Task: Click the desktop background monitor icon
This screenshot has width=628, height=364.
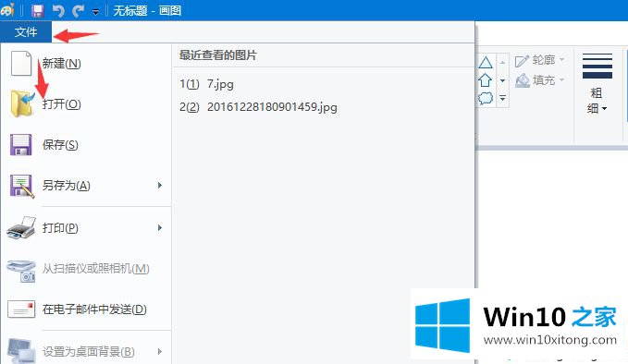Action: [x=21, y=350]
